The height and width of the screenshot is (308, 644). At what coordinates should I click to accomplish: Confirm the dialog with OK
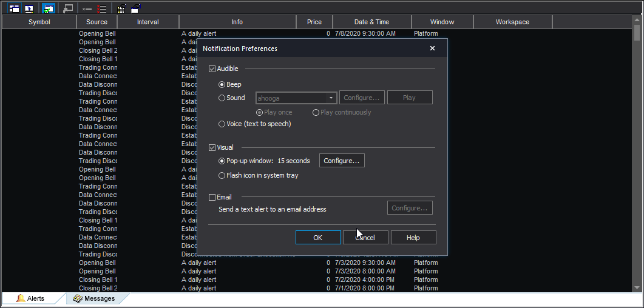tap(318, 238)
